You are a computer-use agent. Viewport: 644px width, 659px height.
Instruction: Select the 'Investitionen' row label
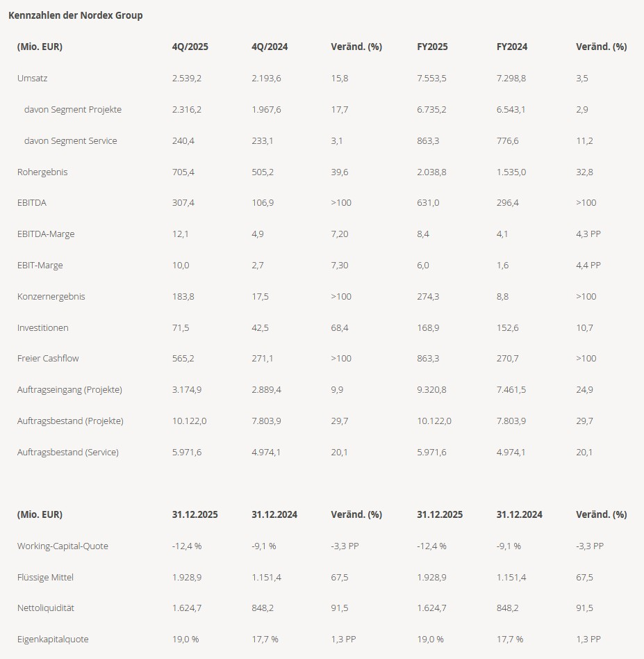43,328
